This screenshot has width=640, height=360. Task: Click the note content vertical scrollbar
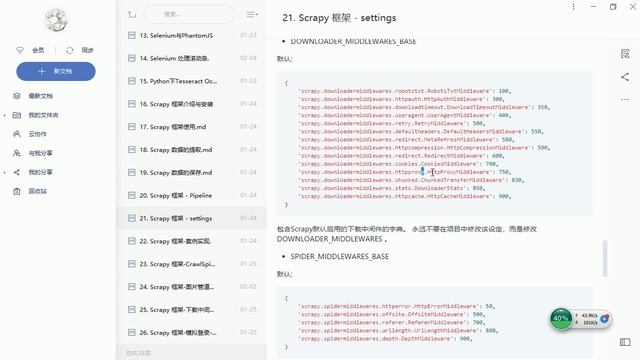pos(604,258)
